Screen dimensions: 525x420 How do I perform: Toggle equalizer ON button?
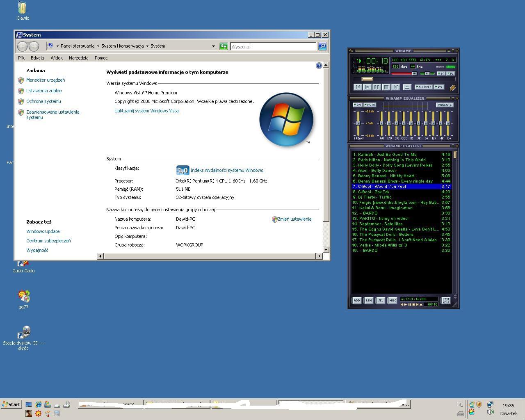click(357, 105)
